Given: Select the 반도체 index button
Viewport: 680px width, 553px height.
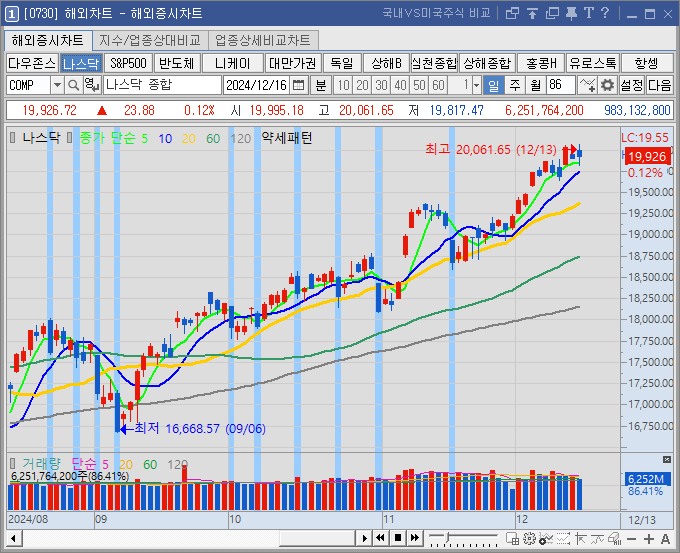Looking at the screenshot, I should click(177, 63).
